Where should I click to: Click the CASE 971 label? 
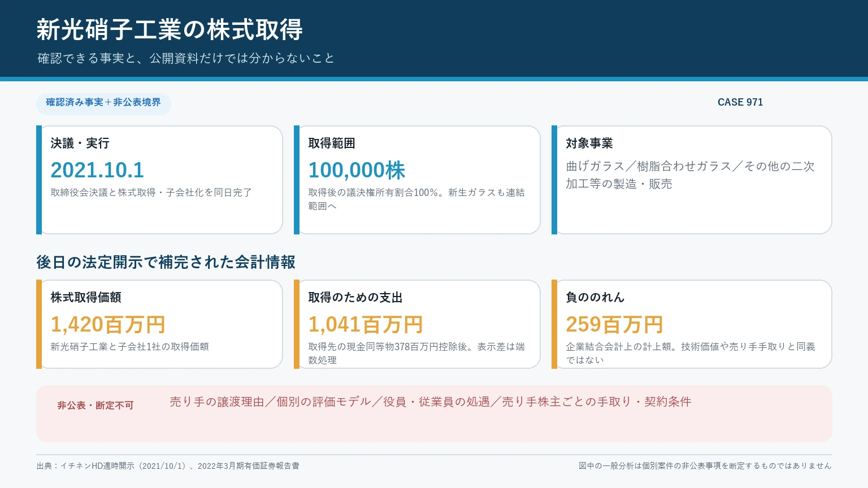(740, 102)
